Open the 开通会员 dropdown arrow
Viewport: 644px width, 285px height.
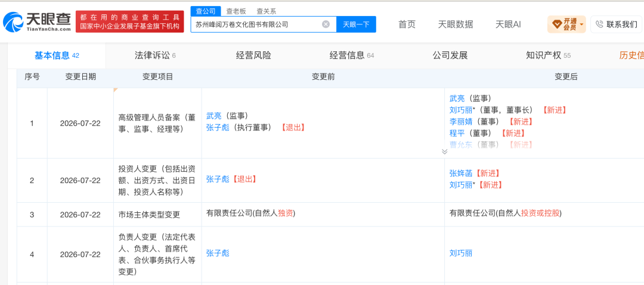(x=581, y=24)
